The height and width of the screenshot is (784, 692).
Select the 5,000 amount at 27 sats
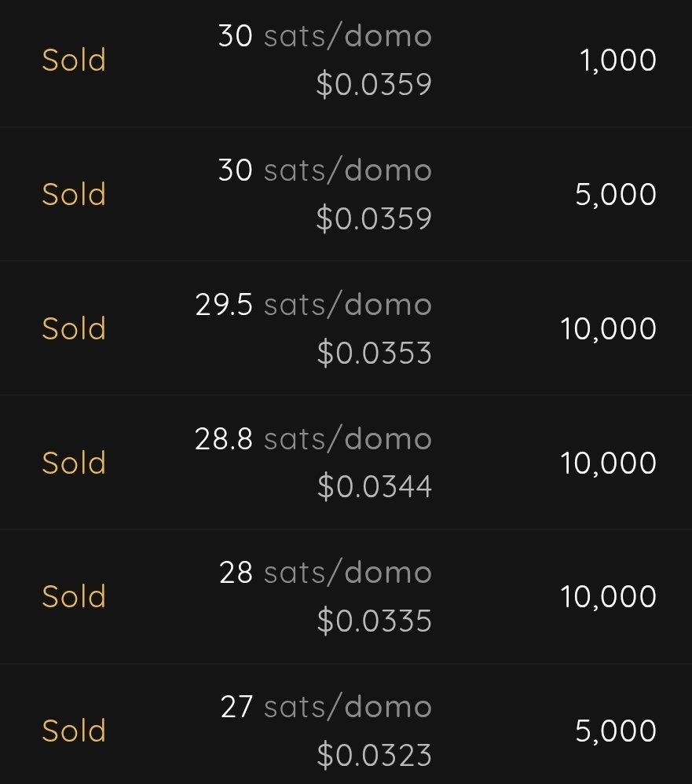[x=616, y=731]
